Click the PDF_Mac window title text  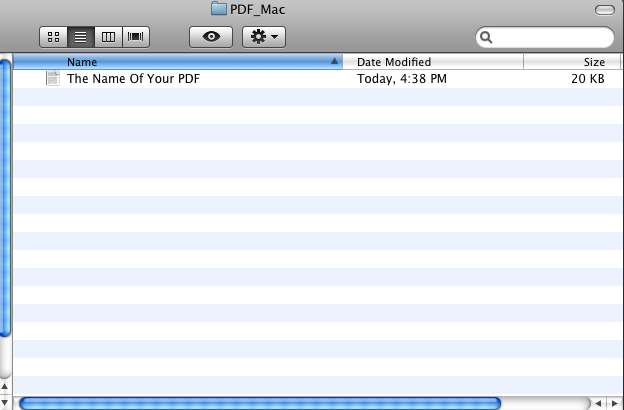pos(257,9)
